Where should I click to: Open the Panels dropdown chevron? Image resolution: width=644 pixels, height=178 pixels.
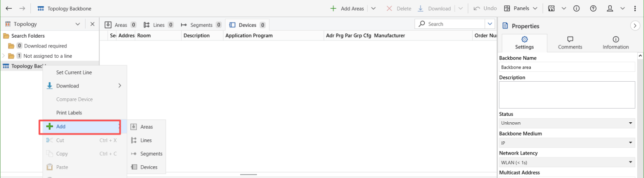click(536, 8)
